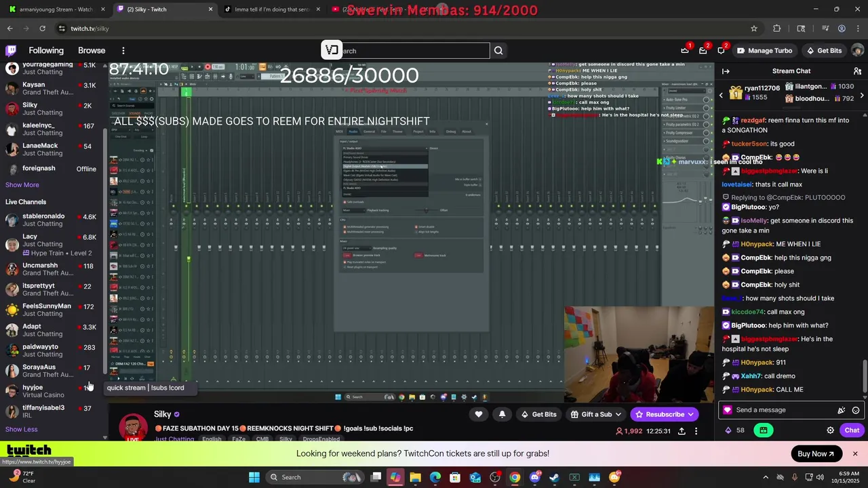Click the Twitch search field

point(412,51)
